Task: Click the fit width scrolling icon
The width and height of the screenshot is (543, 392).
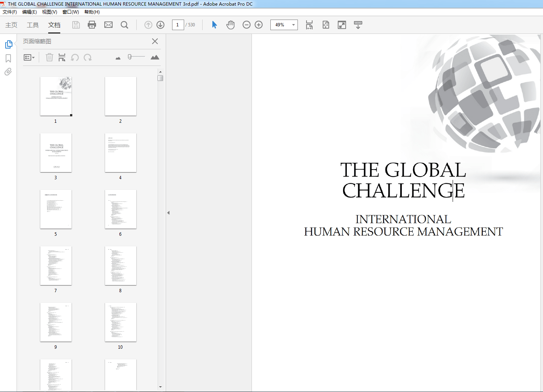Action: pyautogui.click(x=309, y=25)
